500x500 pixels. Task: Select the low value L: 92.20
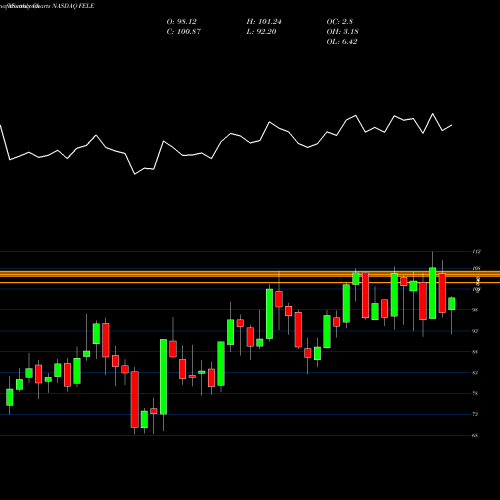tap(261, 32)
